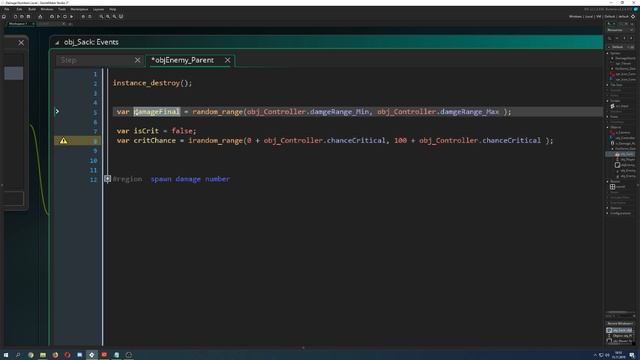Open the Windows Start menu
640x360 pixels.
click(6, 355)
